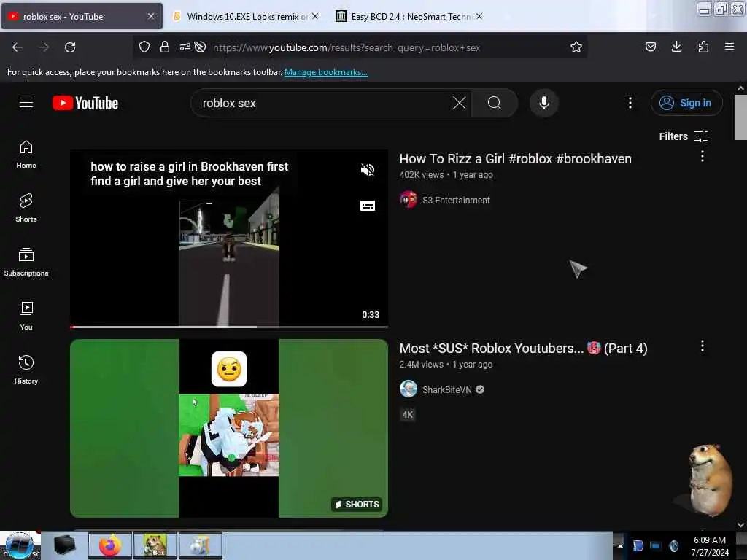Click the video preview progress bar
Viewport: 747px width, 560px height.
pos(228,327)
